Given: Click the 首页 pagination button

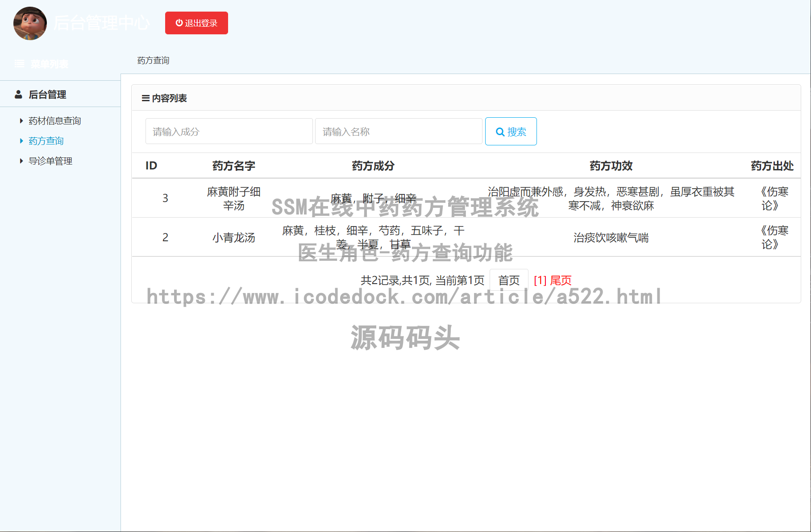Looking at the screenshot, I should [x=508, y=280].
